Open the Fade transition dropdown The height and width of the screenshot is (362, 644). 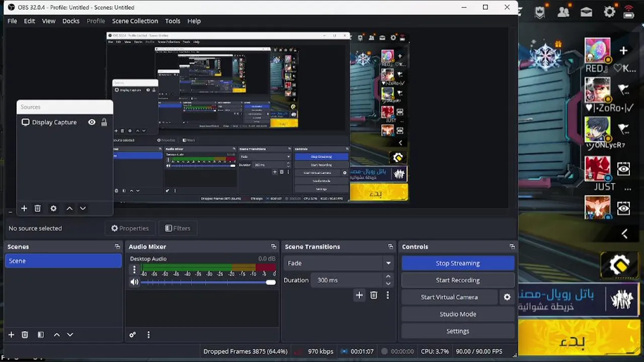[339, 263]
